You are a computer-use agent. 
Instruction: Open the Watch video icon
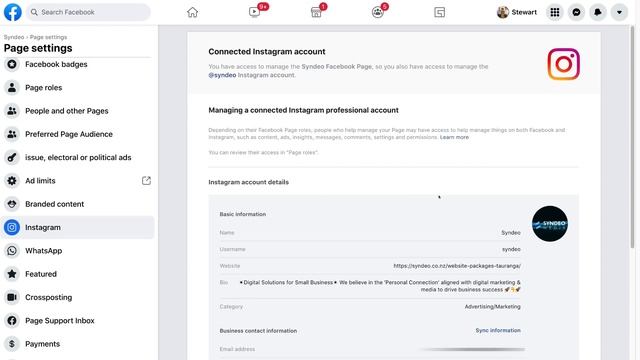[x=254, y=12]
